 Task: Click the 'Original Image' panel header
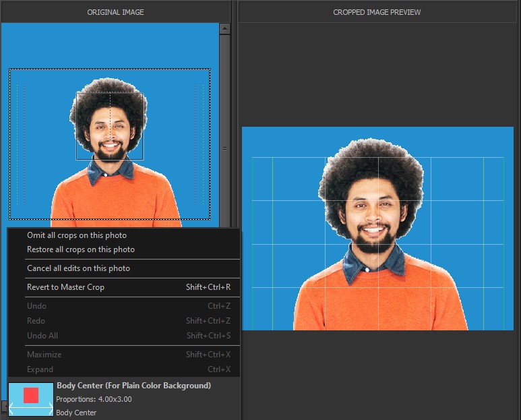[115, 12]
